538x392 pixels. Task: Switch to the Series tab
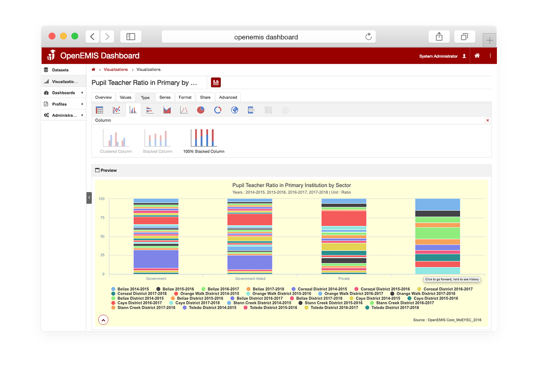[165, 98]
